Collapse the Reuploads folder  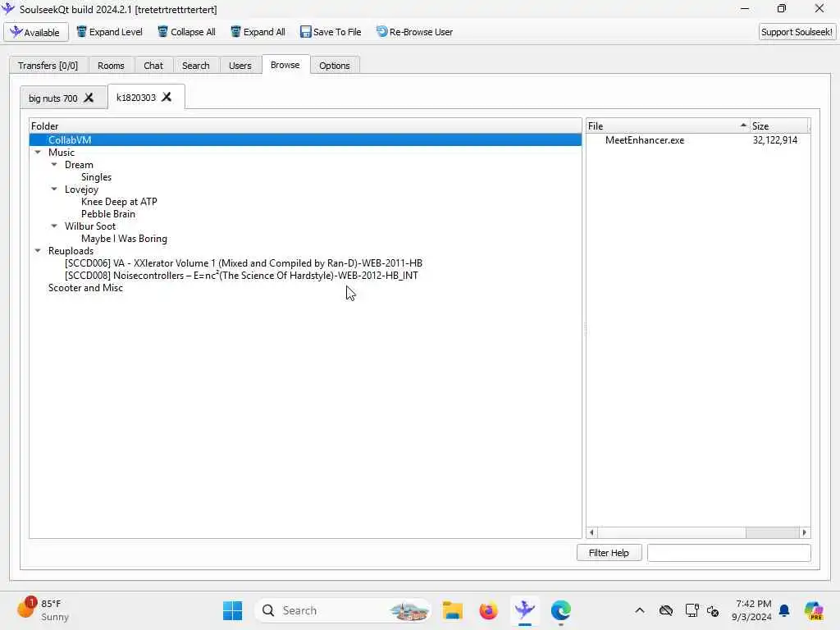tap(38, 251)
